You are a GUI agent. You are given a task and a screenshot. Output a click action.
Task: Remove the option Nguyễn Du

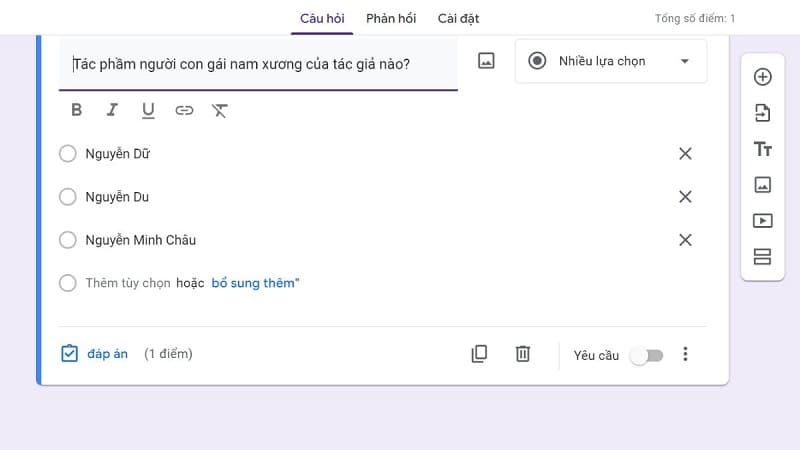pos(685,197)
